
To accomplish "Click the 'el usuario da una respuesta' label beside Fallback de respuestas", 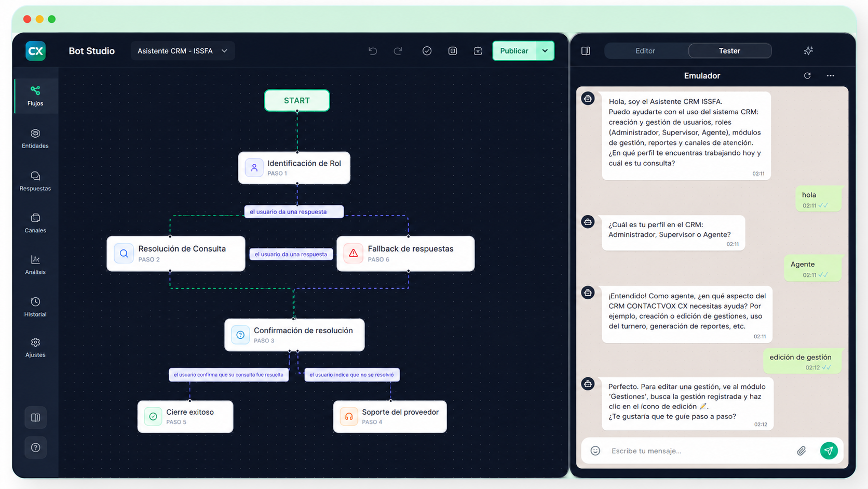I will pos(291,254).
